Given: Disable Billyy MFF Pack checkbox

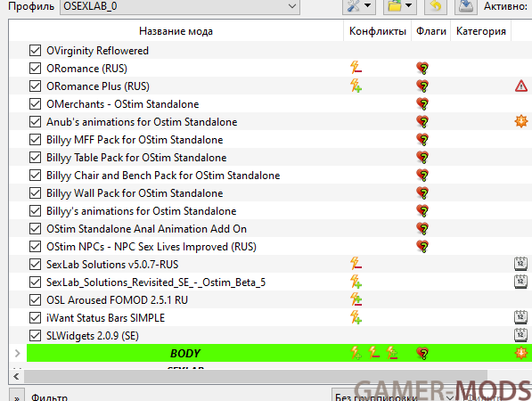Looking at the screenshot, I should click(x=36, y=139).
